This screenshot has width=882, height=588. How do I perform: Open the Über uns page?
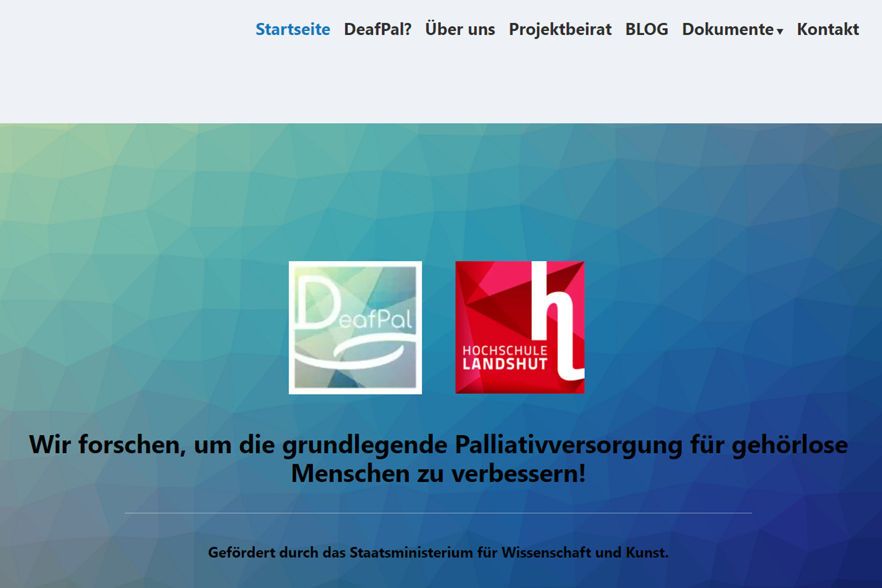pos(460,29)
